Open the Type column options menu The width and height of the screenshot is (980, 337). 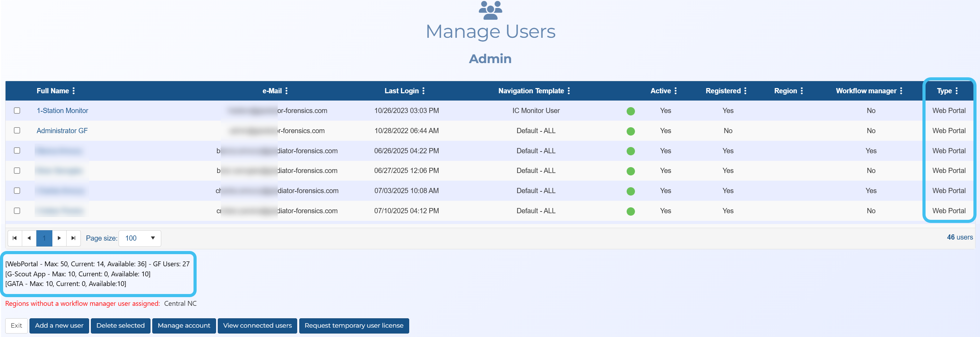coord(956,91)
